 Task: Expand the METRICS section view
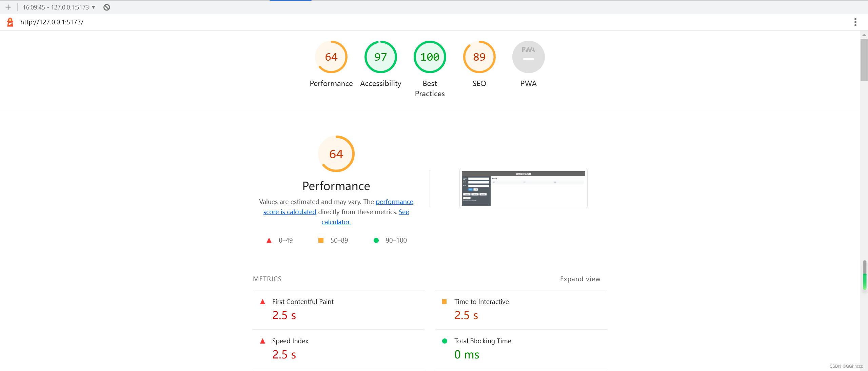[579, 278]
